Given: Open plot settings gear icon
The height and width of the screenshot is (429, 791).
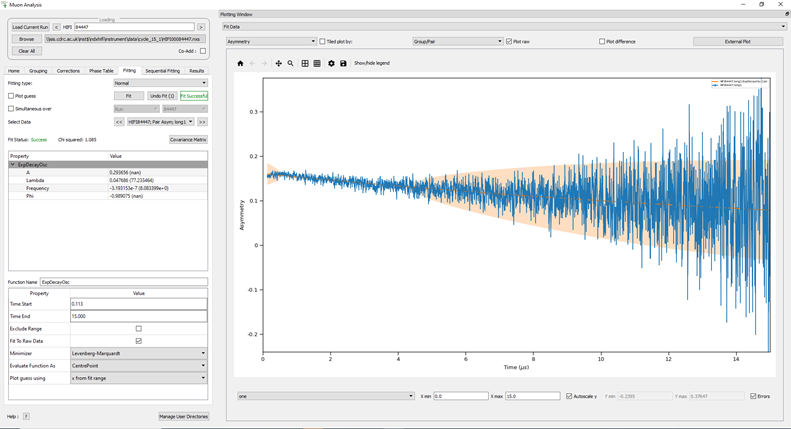Looking at the screenshot, I should (331, 63).
